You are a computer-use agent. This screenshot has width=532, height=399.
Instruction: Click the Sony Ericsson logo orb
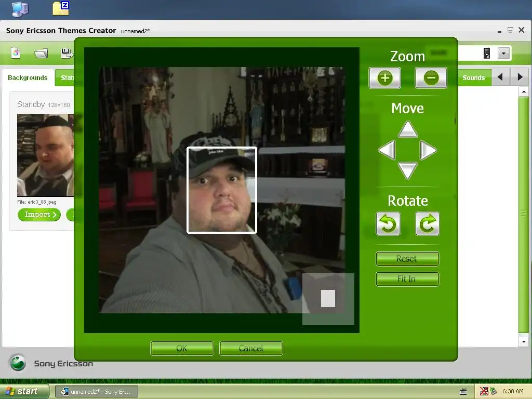point(18,363)
